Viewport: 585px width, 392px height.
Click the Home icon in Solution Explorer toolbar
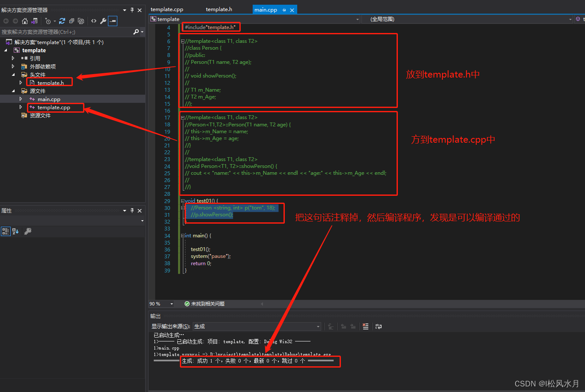point(24,21)
